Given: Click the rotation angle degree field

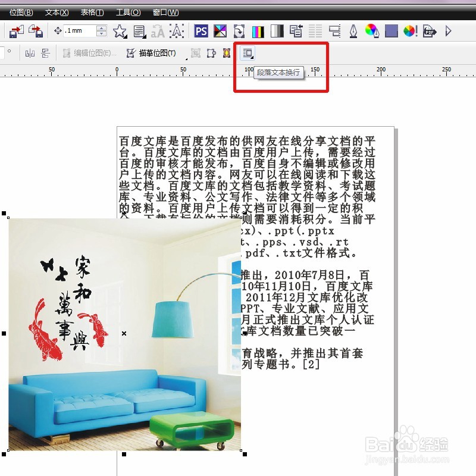Looking at the screenshot, I should tap(2, 53).
